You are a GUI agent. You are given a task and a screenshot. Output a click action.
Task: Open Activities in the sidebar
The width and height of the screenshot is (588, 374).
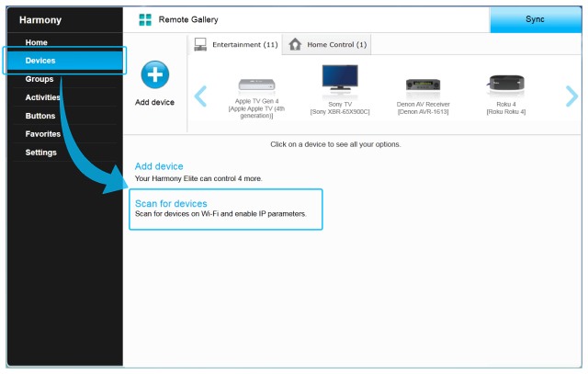tap(42, 97)
